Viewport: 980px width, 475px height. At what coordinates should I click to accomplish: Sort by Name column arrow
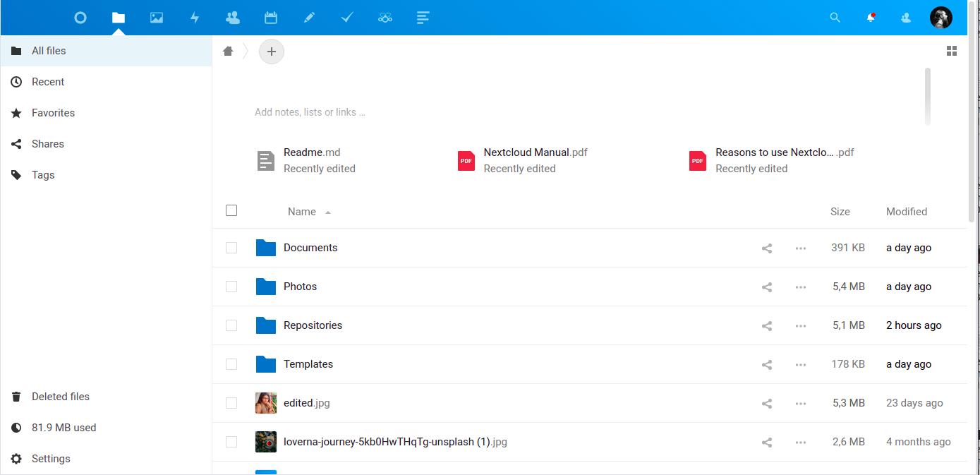(328, 212)
